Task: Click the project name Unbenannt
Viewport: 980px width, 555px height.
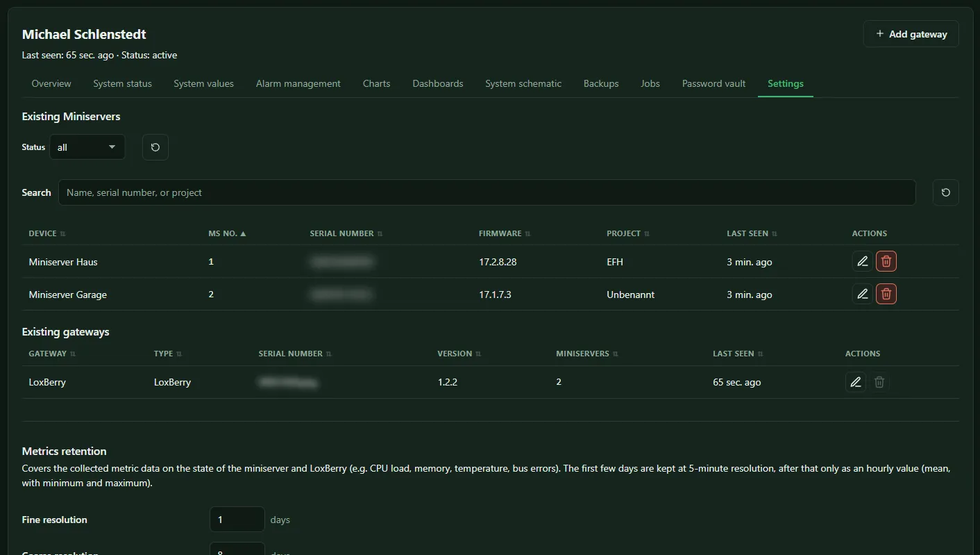Action: click(x=630, y=295)
